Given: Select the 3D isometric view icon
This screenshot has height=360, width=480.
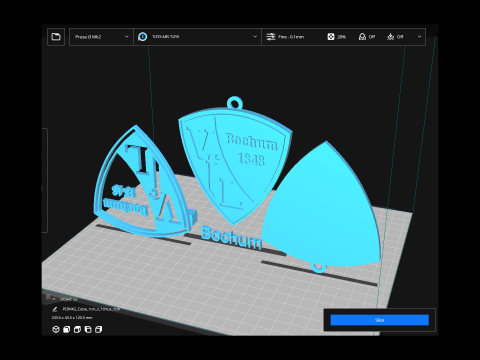Looking at the screenshot, I should [56, 329].
